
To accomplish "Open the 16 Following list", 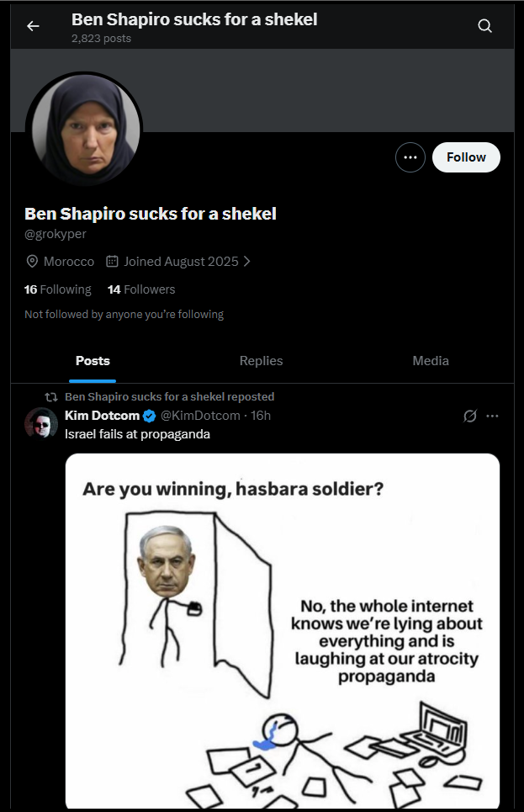I will click(57, 289).
